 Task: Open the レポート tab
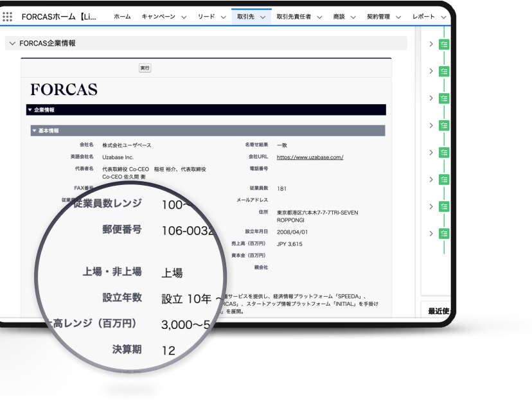pyautogui.click(x=423, y=17)
